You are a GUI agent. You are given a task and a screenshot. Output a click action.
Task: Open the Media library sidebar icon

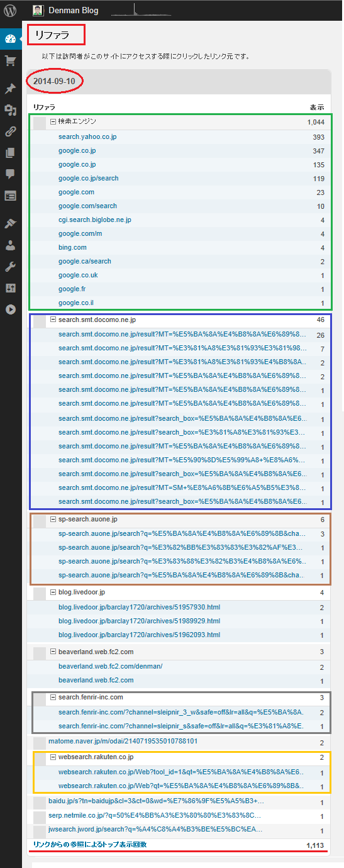pyautogui.click(x=10, y=111)
